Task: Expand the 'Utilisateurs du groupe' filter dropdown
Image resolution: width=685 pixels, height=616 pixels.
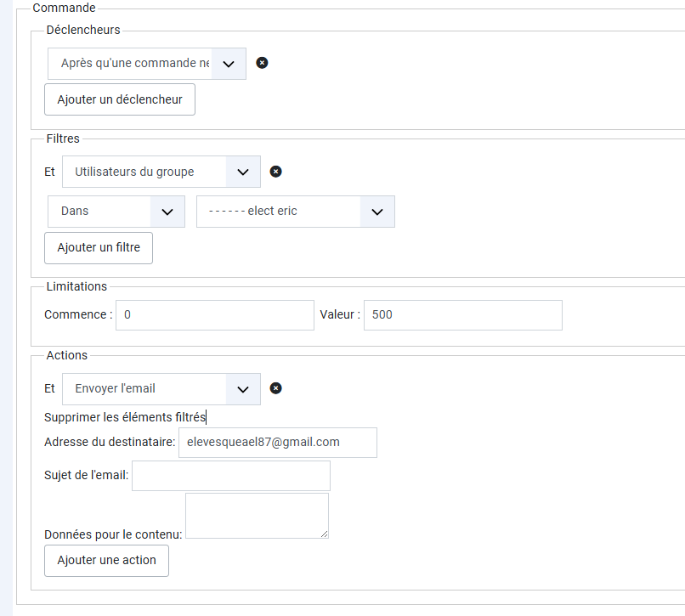Action: coord(161,172)
